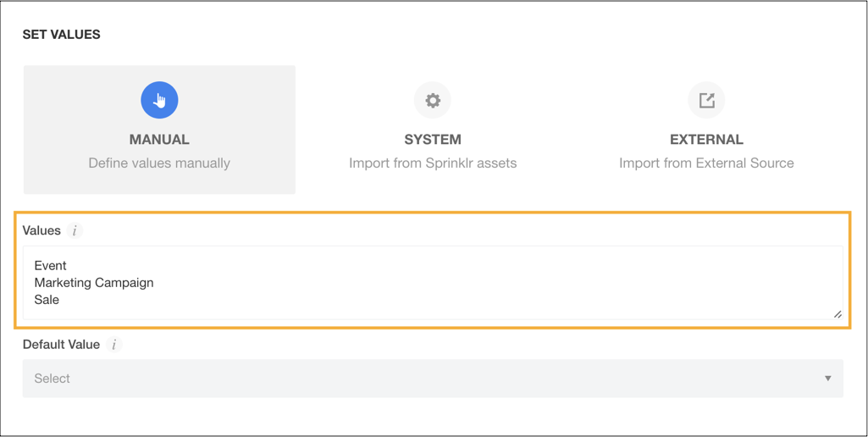
Task: Click the External import arrow icon
Action: [x=706, y=100]
